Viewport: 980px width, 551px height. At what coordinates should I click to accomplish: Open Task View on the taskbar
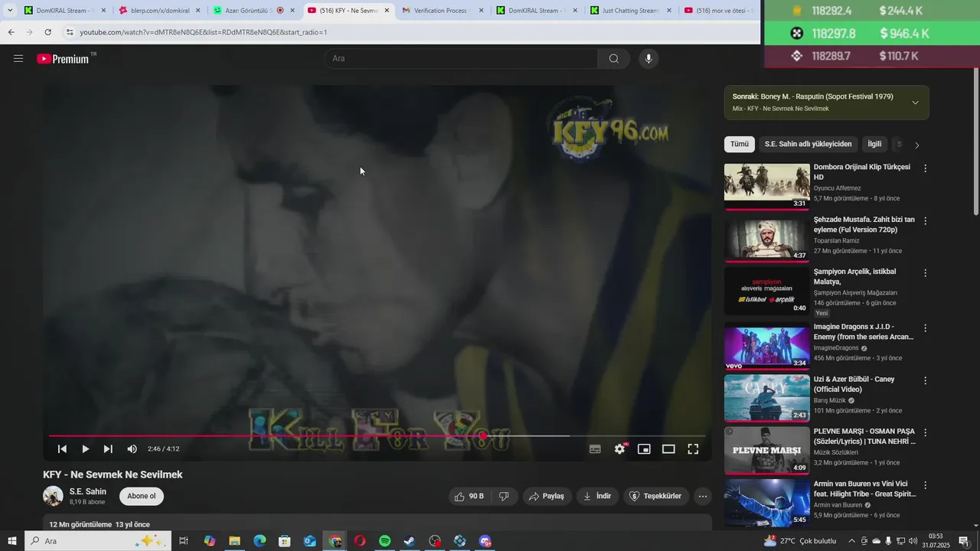point(184,541)
